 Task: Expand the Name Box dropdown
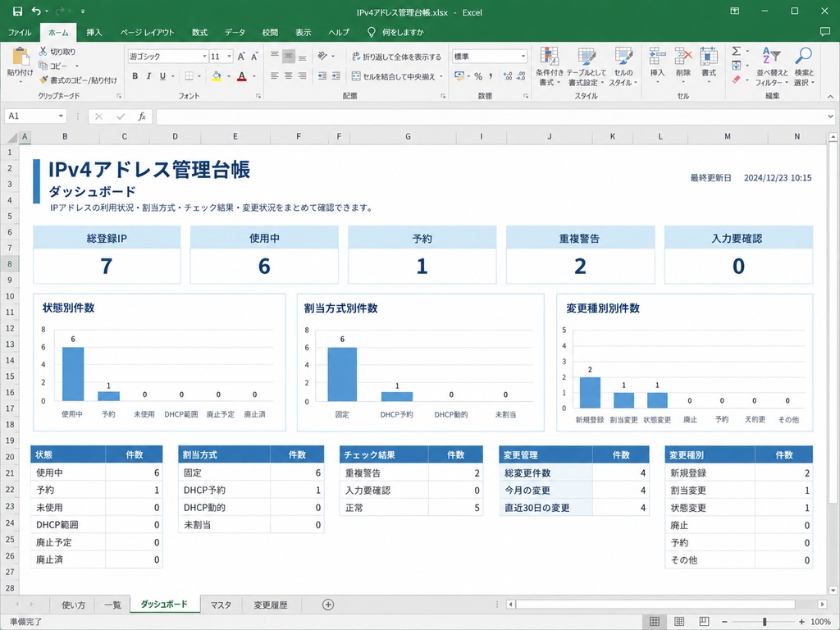[61, 116]
